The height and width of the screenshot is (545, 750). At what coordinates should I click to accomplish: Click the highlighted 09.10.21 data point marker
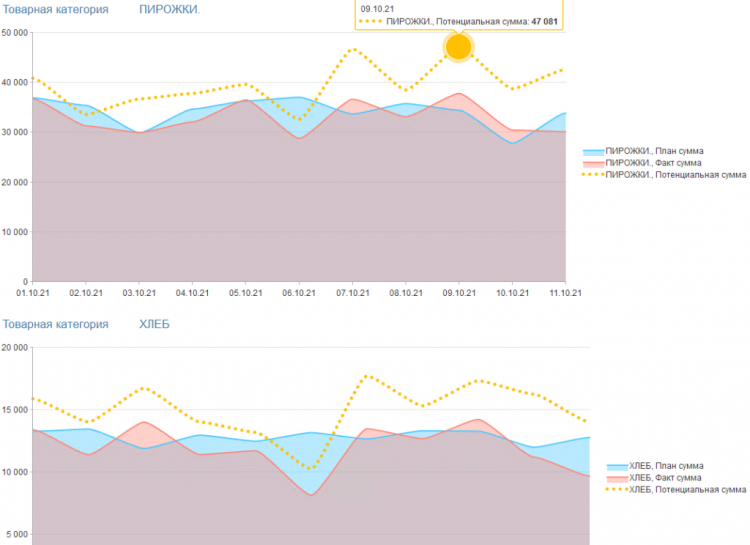(x=458, y=47)
